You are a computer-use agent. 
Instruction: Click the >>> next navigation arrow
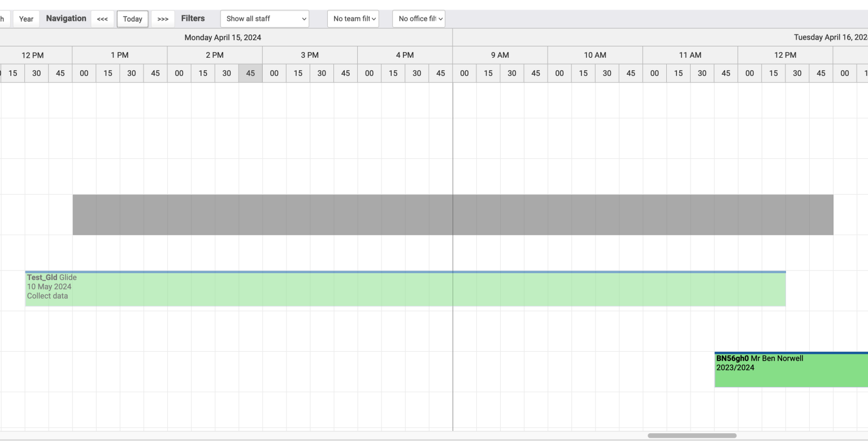click(x=163, y=19)
